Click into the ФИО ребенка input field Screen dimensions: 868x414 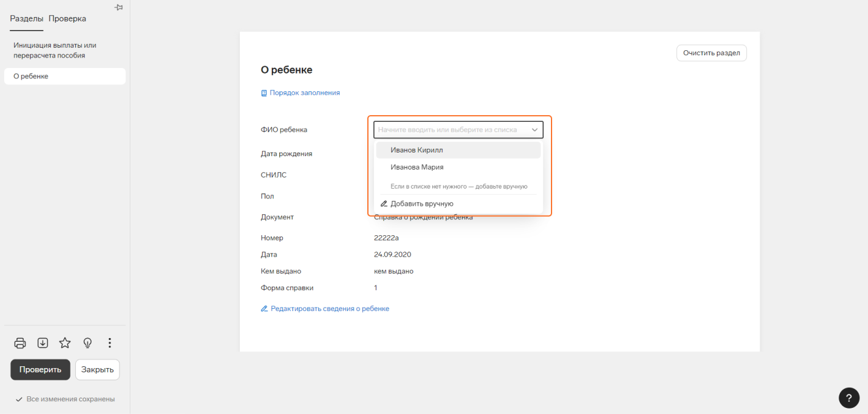coord(450,130)
